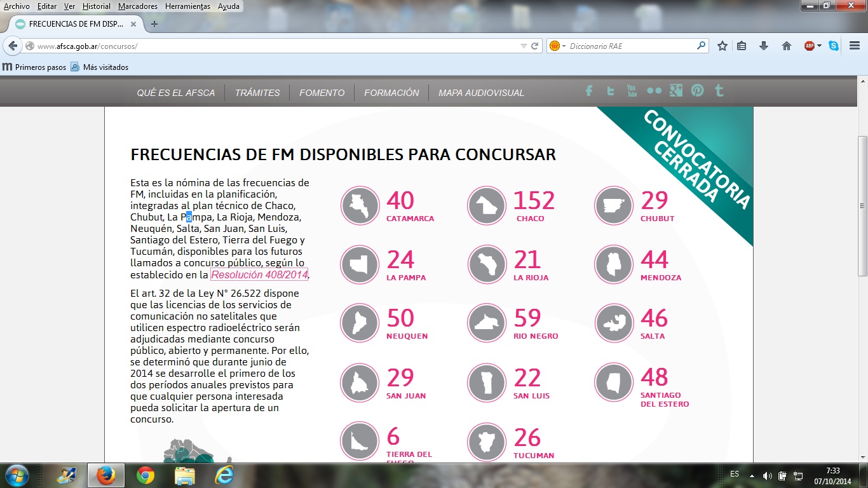Screen dimensions: 868x488
Task: Open QUÉ ES EL AFSCA nav item
Action: (176, 93)
